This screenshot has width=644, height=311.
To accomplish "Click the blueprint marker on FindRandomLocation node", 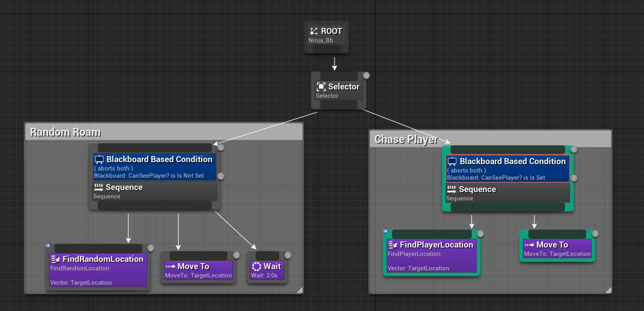I will coord(48,246).
